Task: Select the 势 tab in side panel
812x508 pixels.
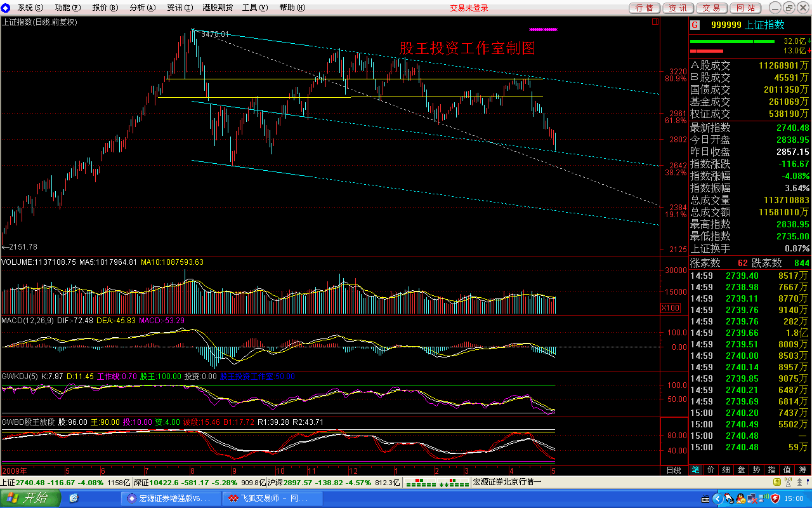Action: [756, 471]
